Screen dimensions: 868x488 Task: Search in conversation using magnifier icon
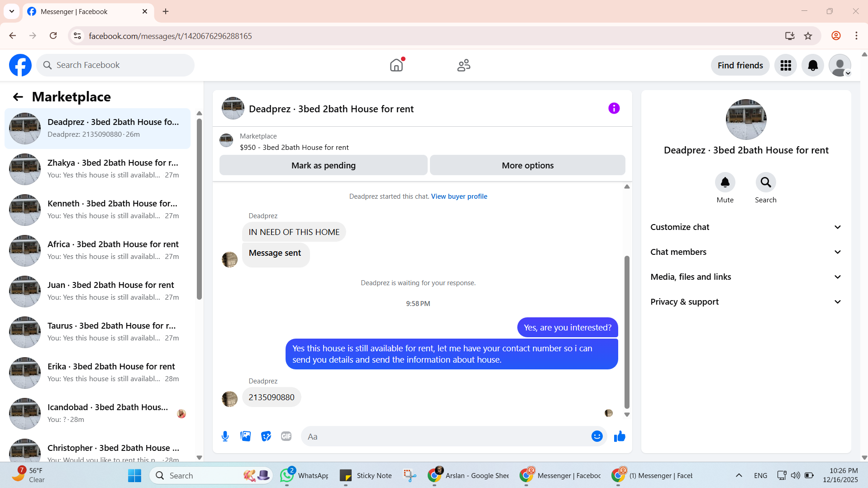pyautogui.click(x=766, y=182)
